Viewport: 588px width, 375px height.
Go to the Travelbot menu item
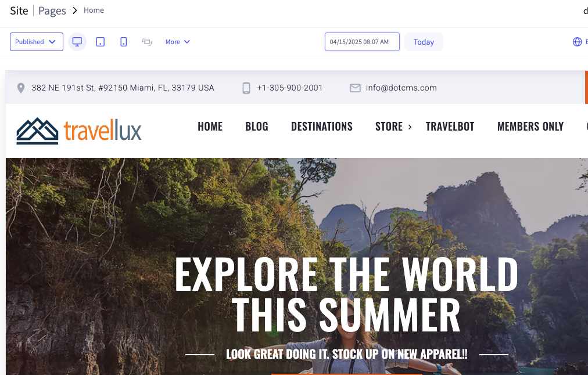click(x=450, y=127)
